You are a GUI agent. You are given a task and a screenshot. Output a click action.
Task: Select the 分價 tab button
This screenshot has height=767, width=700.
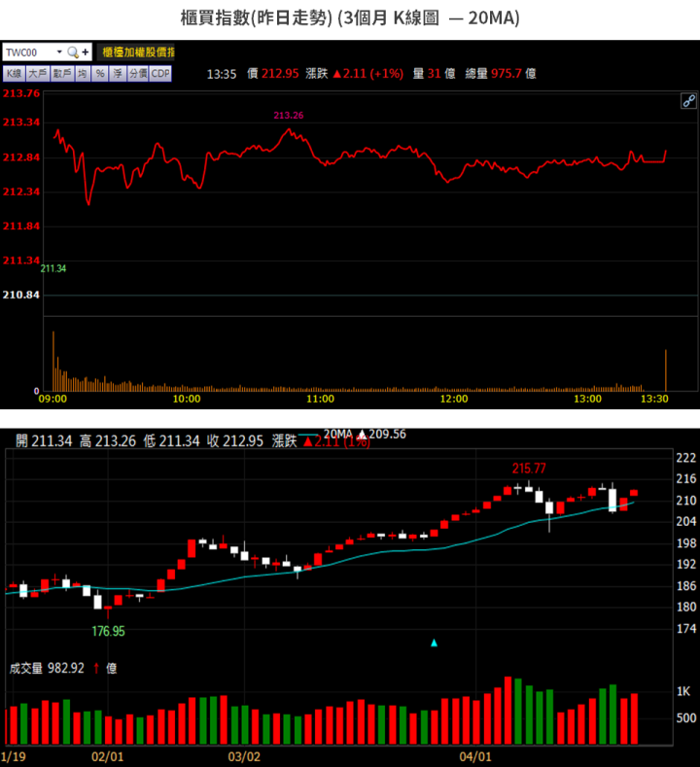click(138, 74)
